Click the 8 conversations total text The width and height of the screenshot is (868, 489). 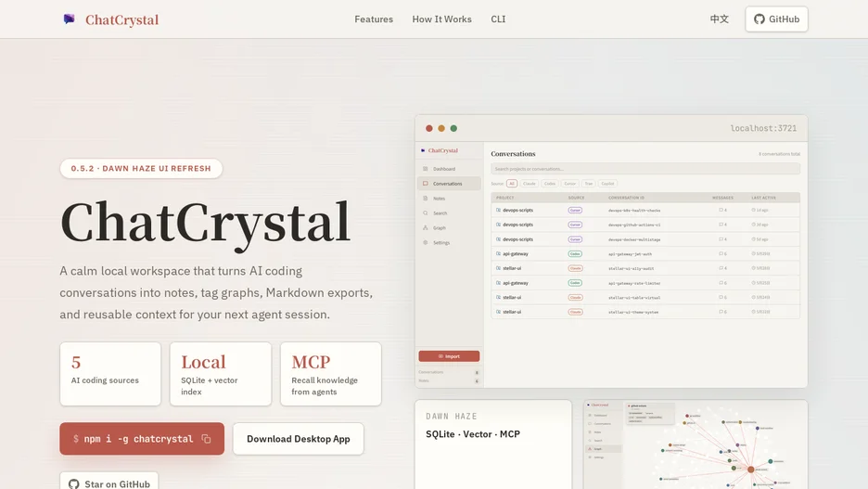tap(779, 154)
